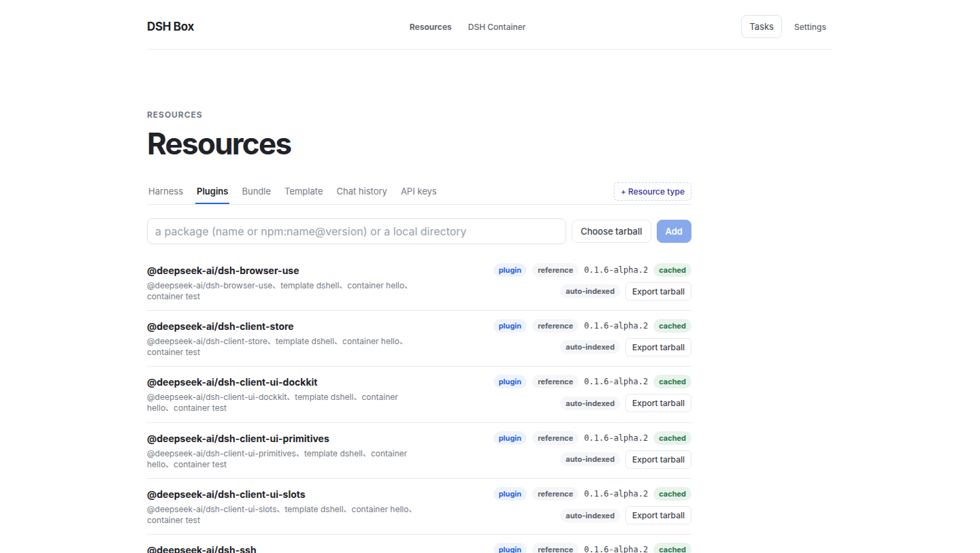
Task: Focus the package name input field
Action: (357, 231)
